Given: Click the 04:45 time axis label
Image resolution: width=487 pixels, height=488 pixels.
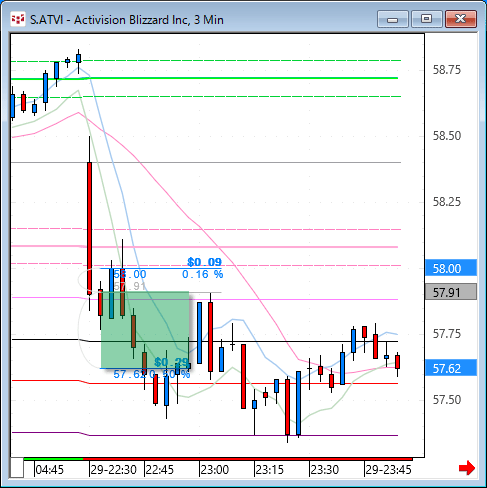Looking at the screenshot, I should coord(49,470).
